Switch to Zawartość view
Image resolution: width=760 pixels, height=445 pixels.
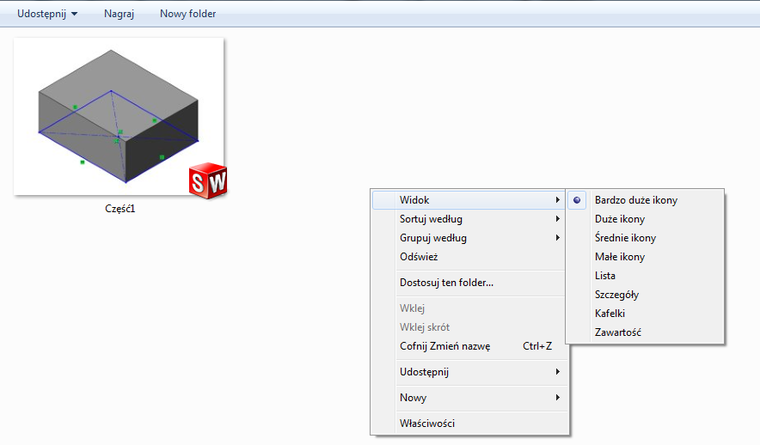[645, 332]
